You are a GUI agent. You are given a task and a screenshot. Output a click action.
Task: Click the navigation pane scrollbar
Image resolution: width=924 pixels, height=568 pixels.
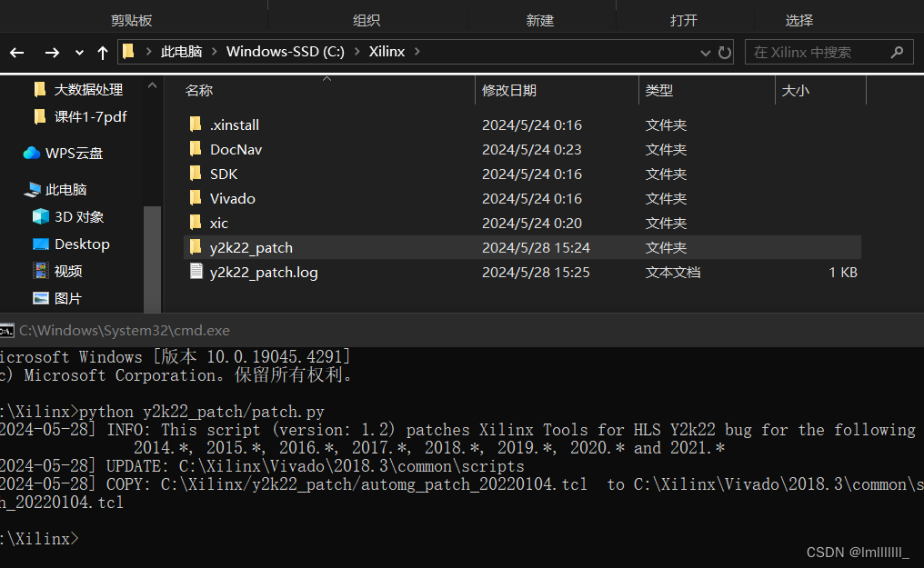pos(152,259)
